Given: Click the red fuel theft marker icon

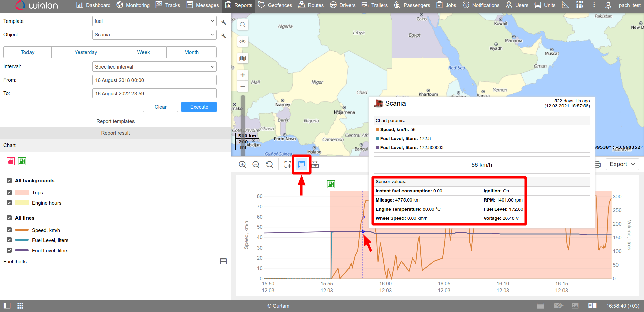Looking at the screenshot, I should click(11, 161).
